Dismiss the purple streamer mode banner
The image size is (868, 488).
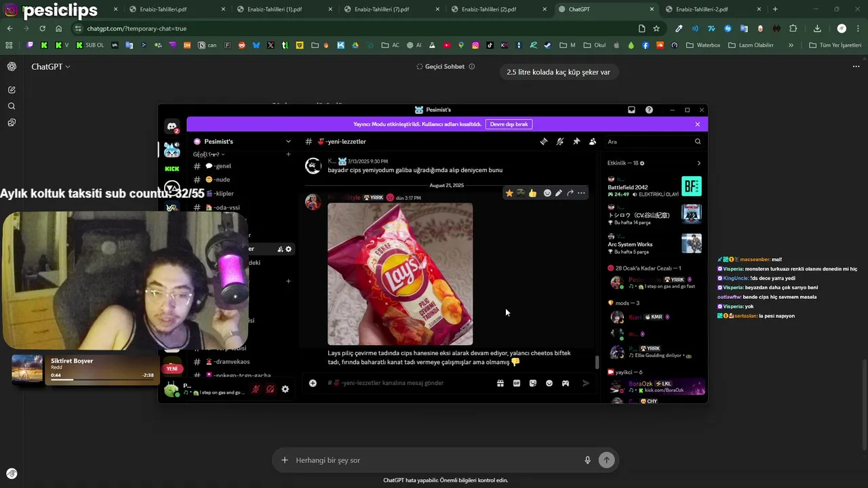coord(697,124)
